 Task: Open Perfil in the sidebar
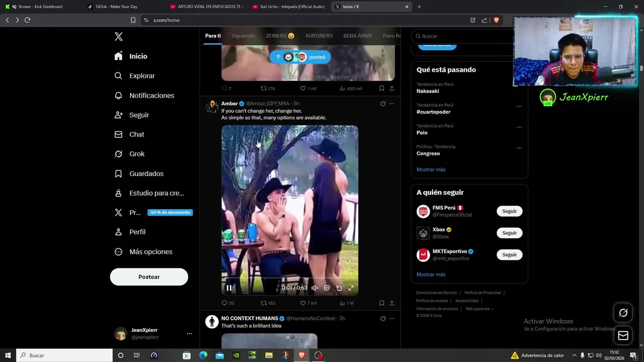point(130,232)
